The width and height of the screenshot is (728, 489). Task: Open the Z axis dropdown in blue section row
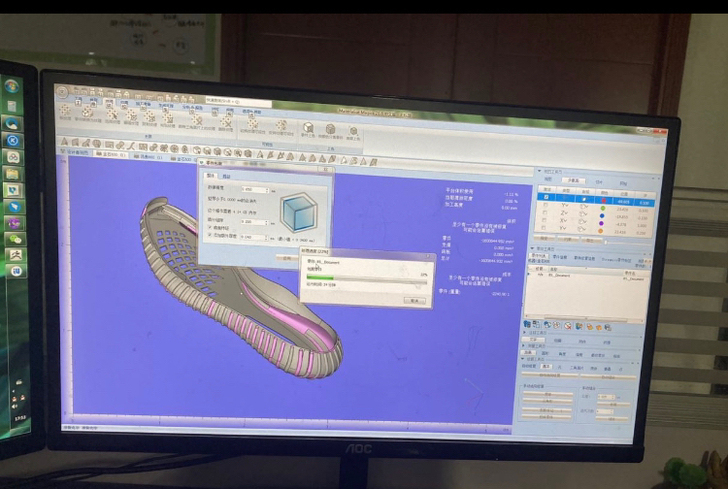(564, 213)
